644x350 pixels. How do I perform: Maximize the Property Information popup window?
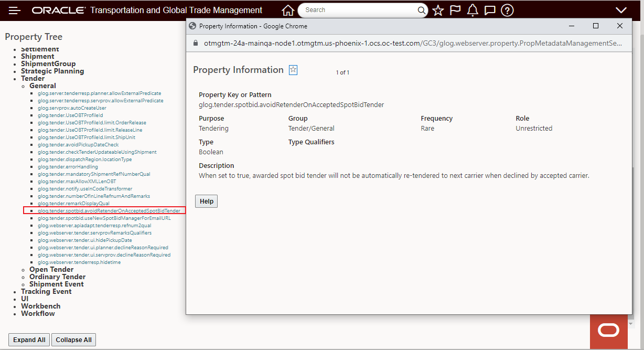596,26
